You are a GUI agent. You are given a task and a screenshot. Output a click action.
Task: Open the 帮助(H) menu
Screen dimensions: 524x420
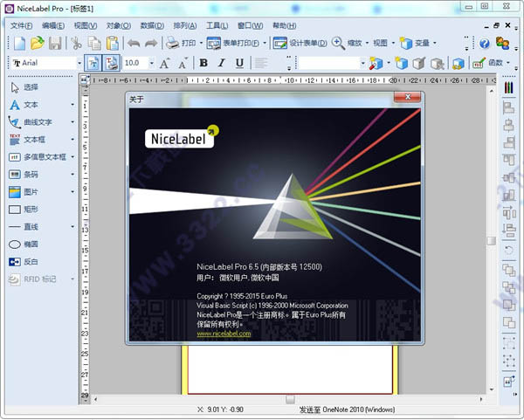tap(284, 25)
